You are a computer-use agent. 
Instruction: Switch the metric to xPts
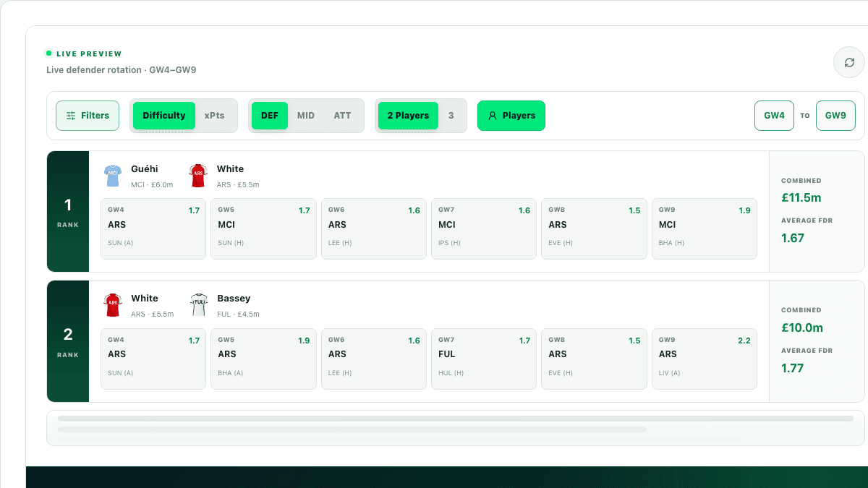pyautogui.click(x=215, y=116)
